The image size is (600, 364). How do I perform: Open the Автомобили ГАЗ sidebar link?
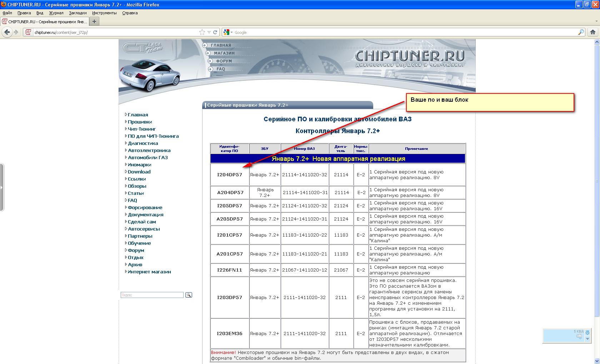coord(148,157)
